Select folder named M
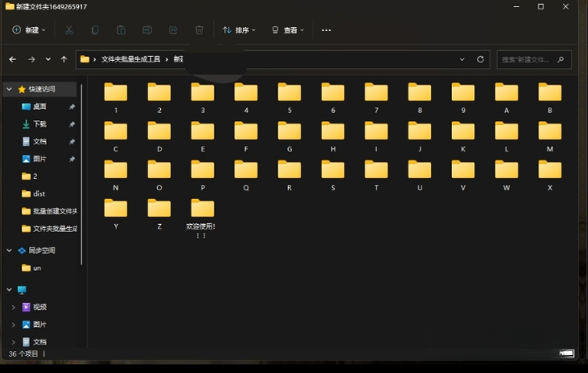Image resolution: width=588 pixels, height=373 pixels. [550, 137]
